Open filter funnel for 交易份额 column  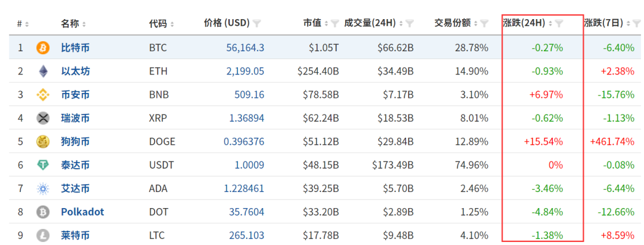[x=484, y=23]
